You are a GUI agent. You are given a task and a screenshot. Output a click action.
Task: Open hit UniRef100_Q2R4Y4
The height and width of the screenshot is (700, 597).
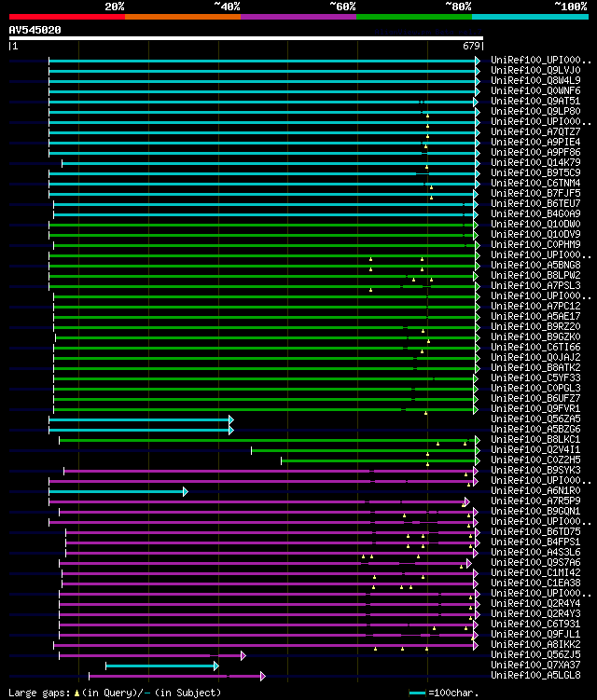535,603
